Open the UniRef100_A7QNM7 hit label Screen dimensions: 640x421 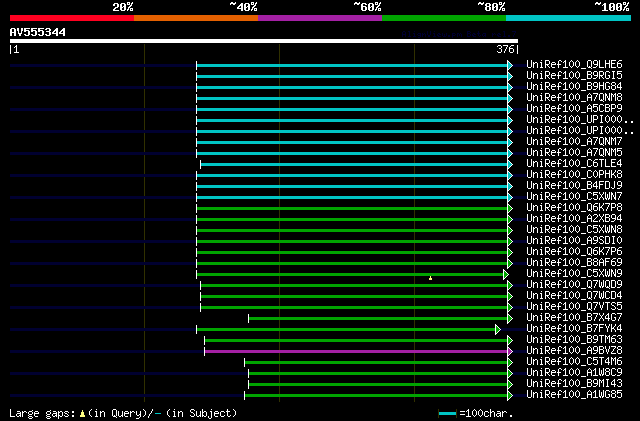point(574,142)
